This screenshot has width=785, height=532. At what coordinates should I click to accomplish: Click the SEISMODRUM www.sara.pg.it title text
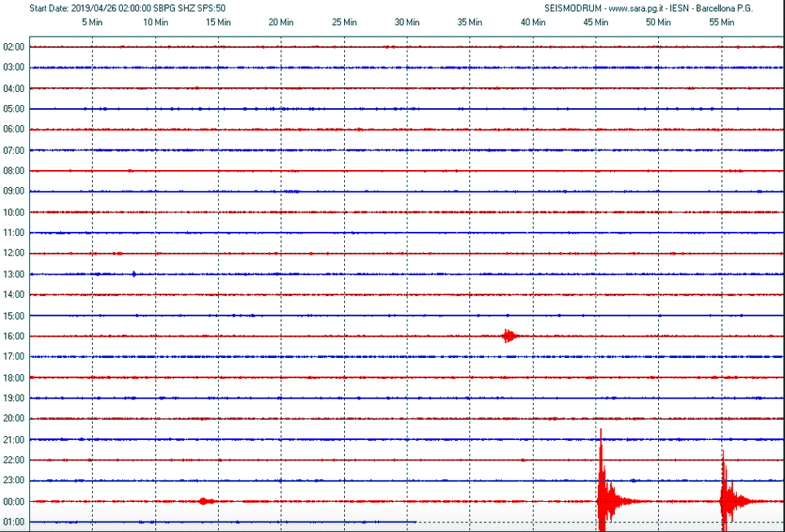[648, 8]
